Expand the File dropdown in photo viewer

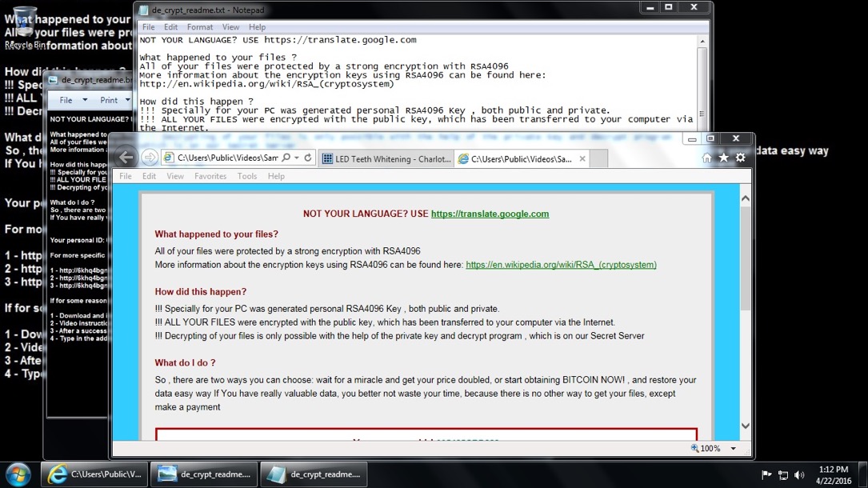coord(70,100)
